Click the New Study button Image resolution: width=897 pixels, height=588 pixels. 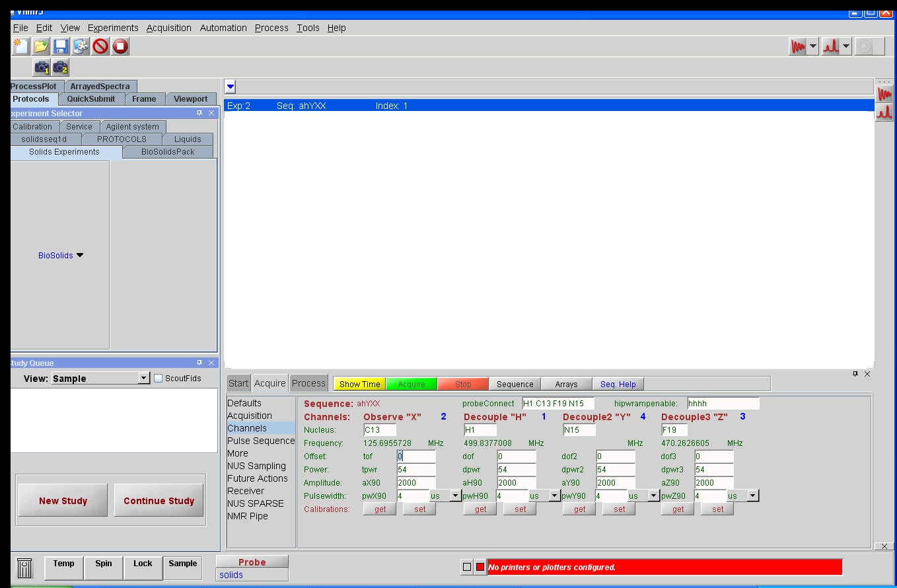[x=63, y=501]
